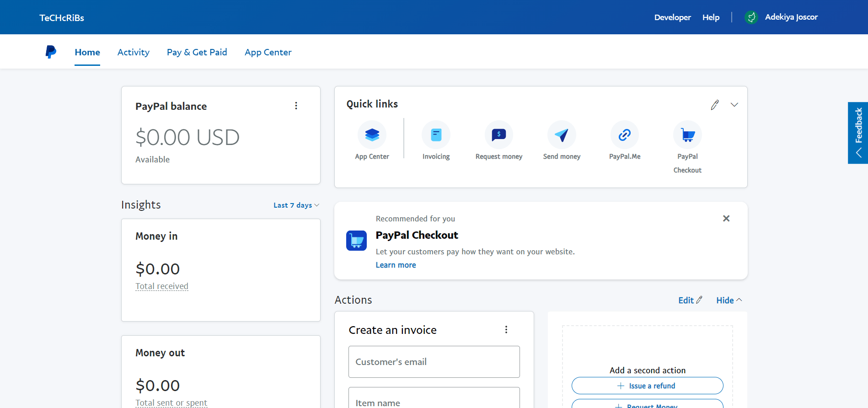Viewport: 868px width, 408px height.
Task: Go to the Home tab
Action: click(87, 52)
